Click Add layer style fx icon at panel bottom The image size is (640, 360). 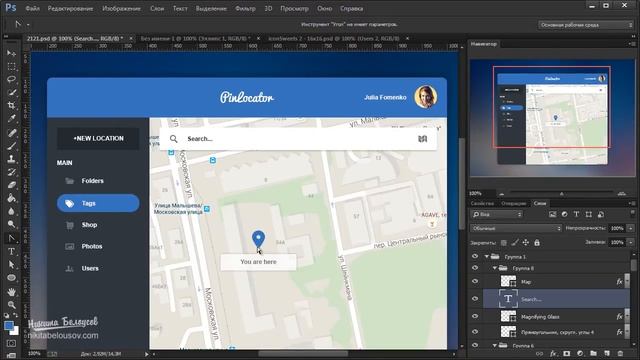tap(553, 353)
